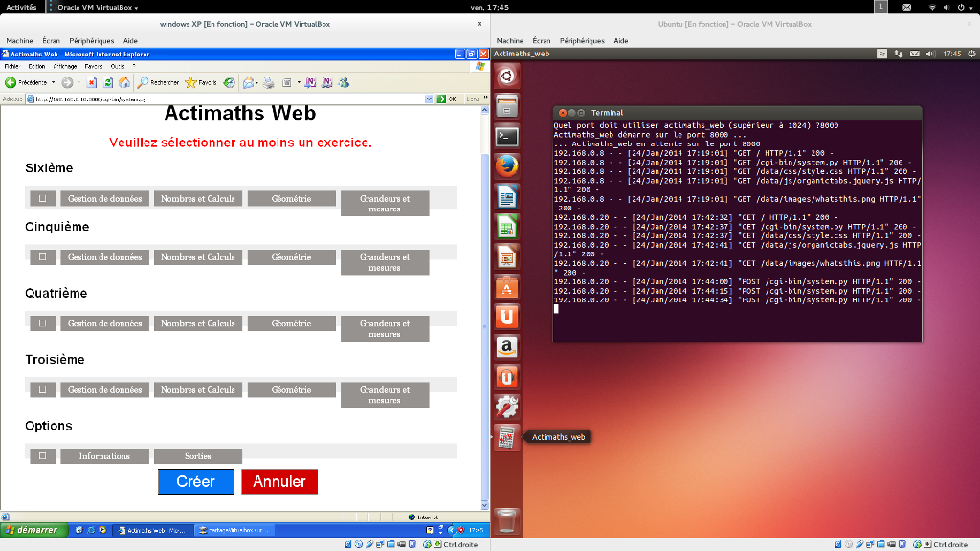Screen dimensions: 980x551
Task: Click the IE Home toolbar icon
Action: tap(123, 82)
